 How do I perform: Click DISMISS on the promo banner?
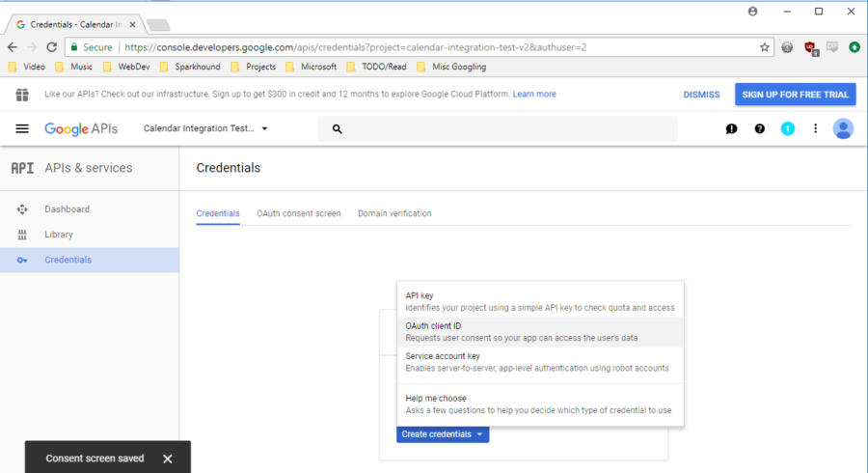(701, 95)
